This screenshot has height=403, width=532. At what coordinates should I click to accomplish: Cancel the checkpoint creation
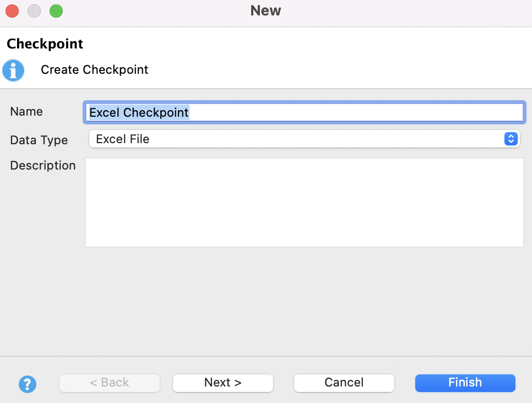tap(344, 383)
